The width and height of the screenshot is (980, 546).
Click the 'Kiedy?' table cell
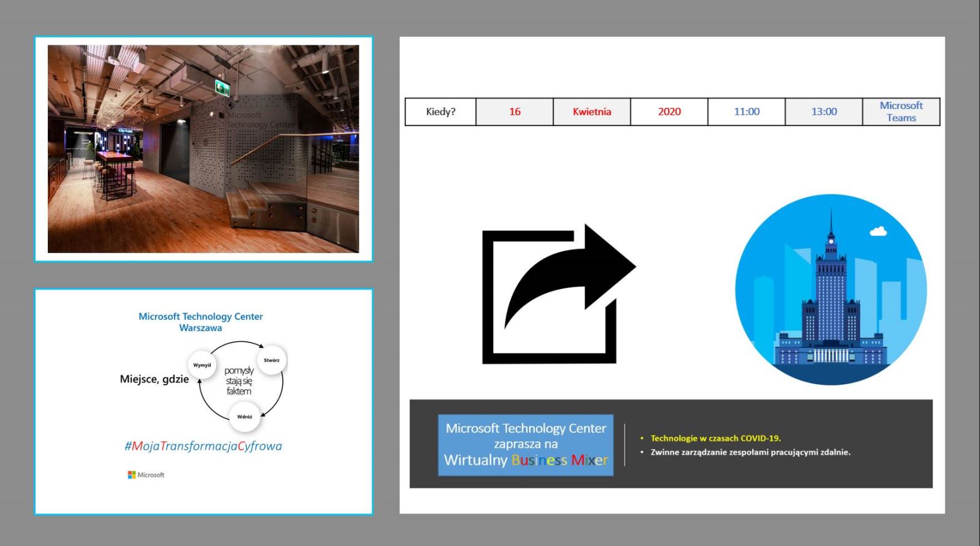[x=440, y=112]
